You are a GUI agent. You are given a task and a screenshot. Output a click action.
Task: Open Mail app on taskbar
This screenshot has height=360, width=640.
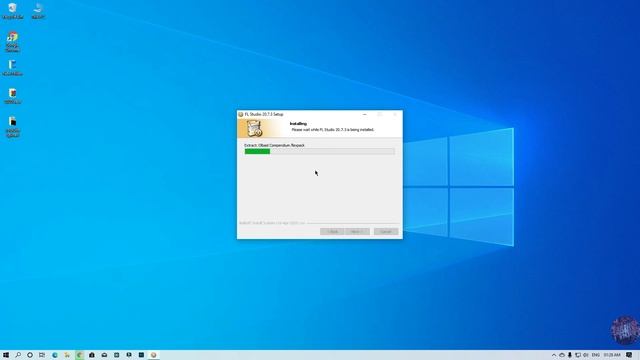(x=104, y=355)
